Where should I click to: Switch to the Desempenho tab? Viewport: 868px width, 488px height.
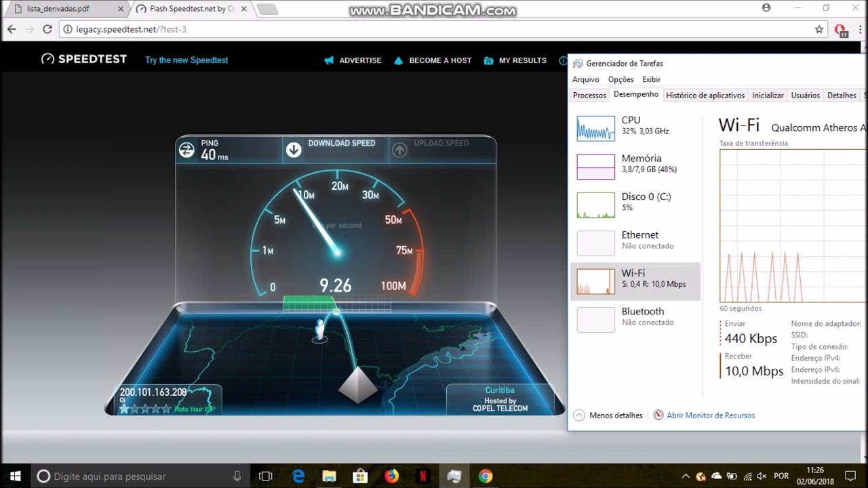(636, 95)
